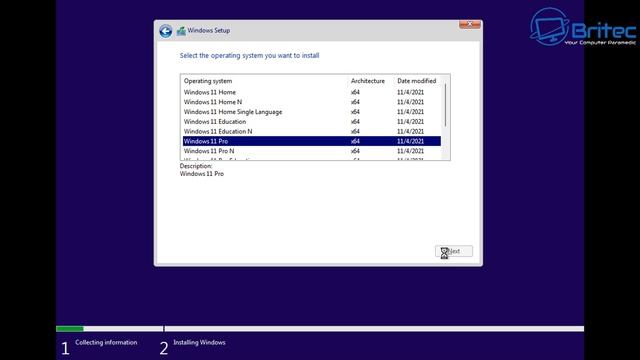
Task: Select Windows 11 Home N edition
Action: click(x=312, y=102)
